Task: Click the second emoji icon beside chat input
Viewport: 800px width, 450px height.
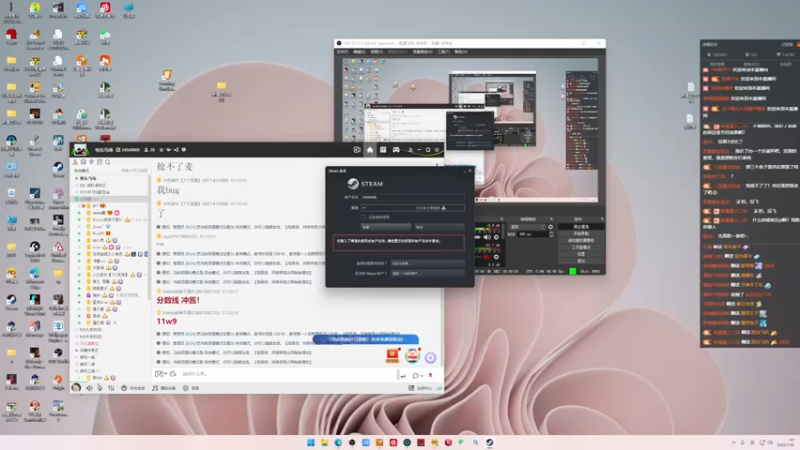Action: coord(173,374)
